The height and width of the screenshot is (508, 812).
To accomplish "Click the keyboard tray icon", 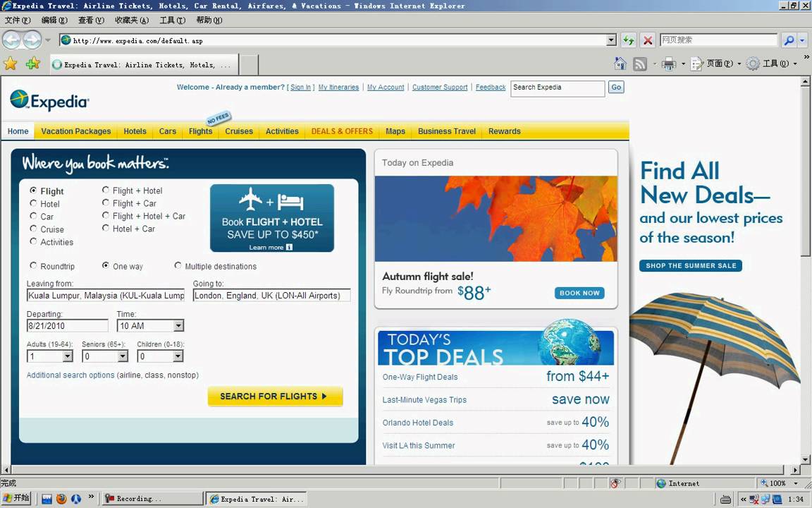I will coord(725,500).
